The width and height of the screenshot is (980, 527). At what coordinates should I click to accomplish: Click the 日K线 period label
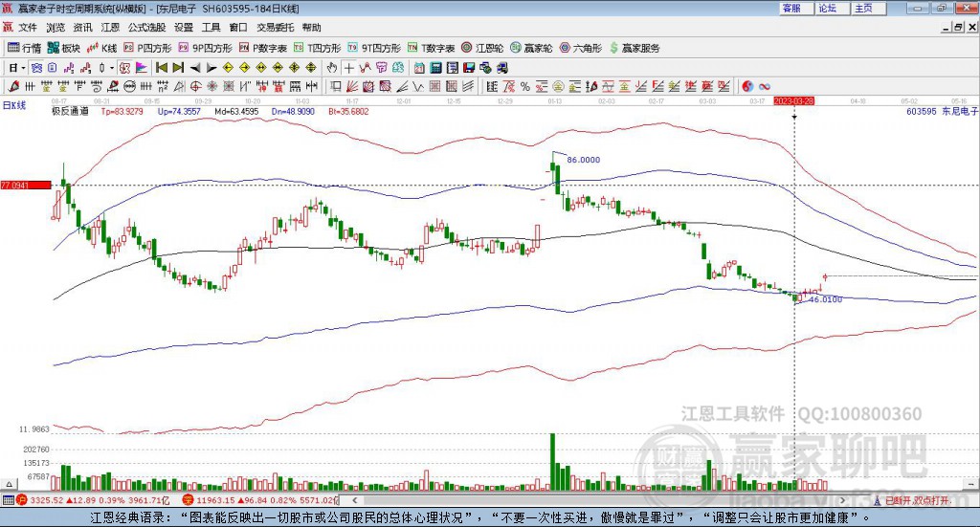coord(14,105)
